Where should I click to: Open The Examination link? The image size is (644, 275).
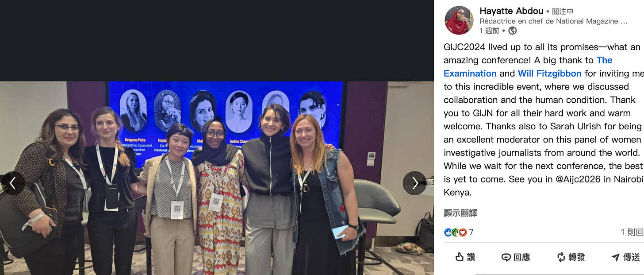point(528,67)
